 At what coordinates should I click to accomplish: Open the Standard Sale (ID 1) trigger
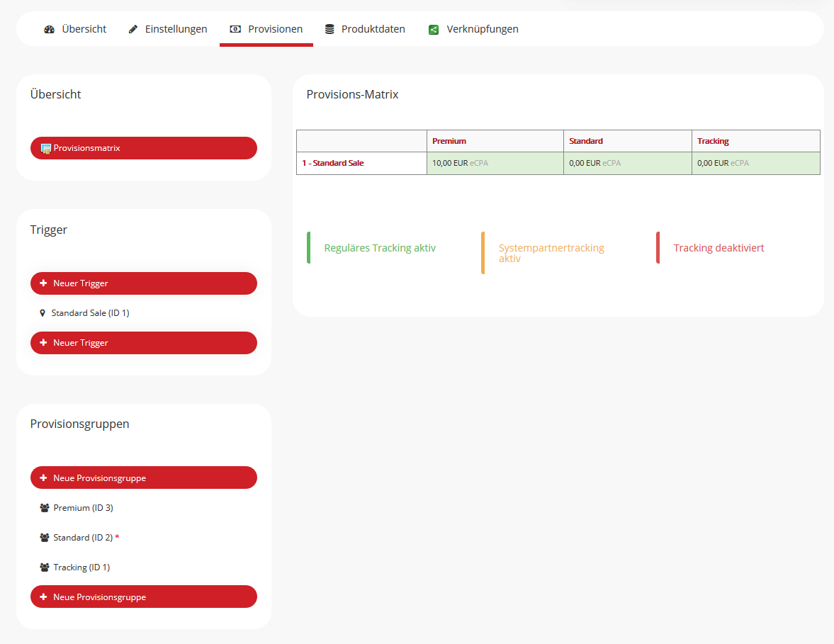[x=90, y=313]
